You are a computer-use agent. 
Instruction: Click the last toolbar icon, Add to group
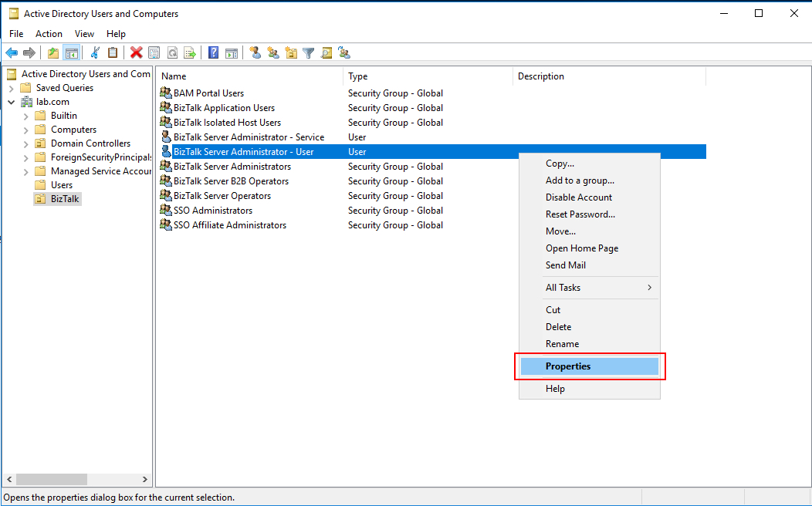pos(344,52)
